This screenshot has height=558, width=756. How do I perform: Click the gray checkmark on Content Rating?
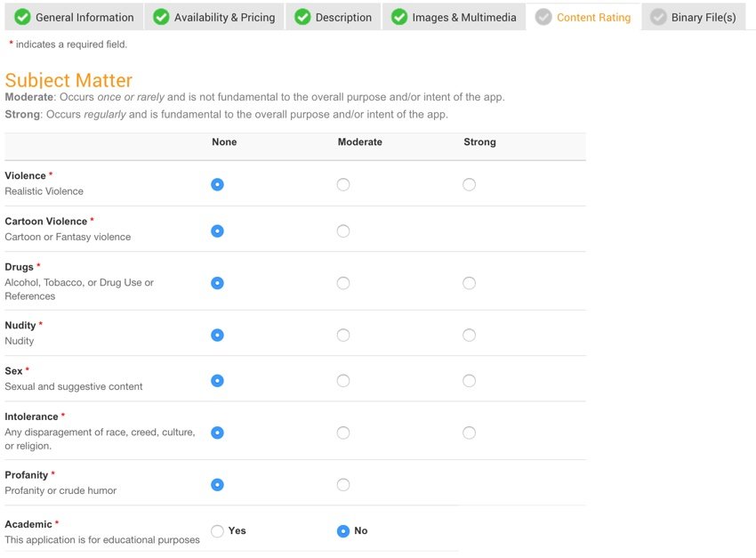pyautogui.click(x=543, y=17)
